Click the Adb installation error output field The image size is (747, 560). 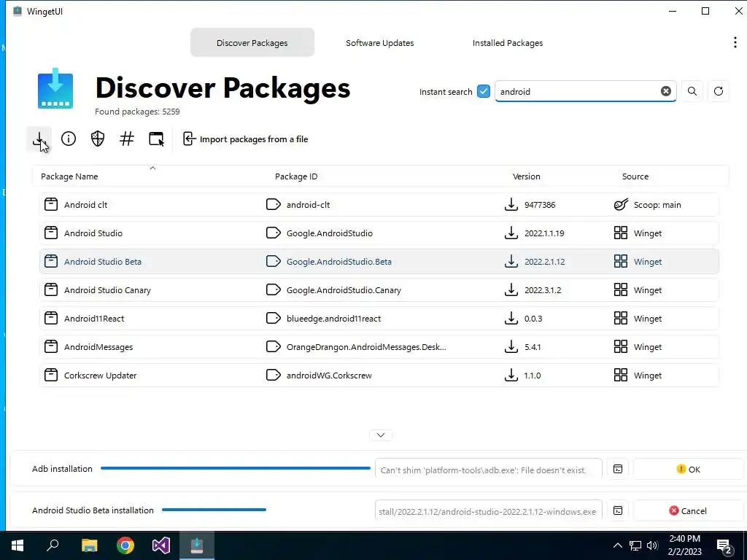pyautogui.click(x=488, y=470)
